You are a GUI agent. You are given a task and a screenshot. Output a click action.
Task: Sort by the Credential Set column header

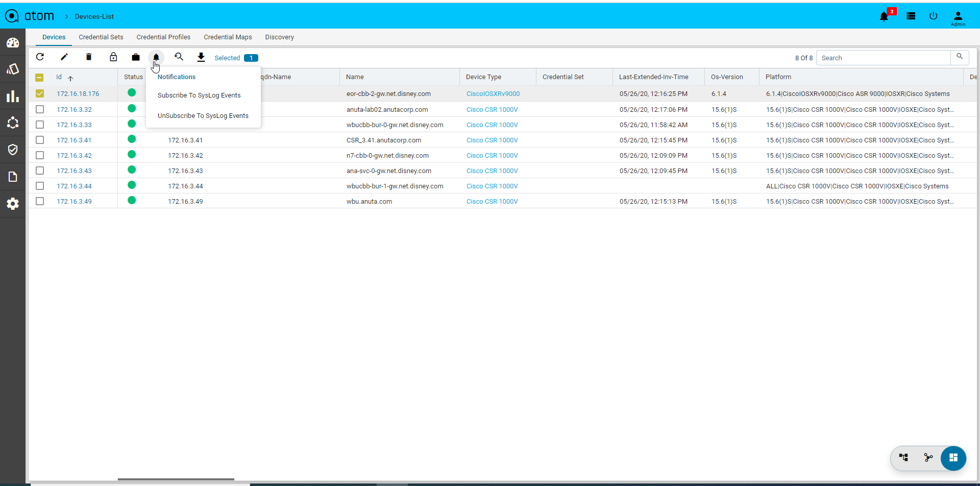pos(563,77)
